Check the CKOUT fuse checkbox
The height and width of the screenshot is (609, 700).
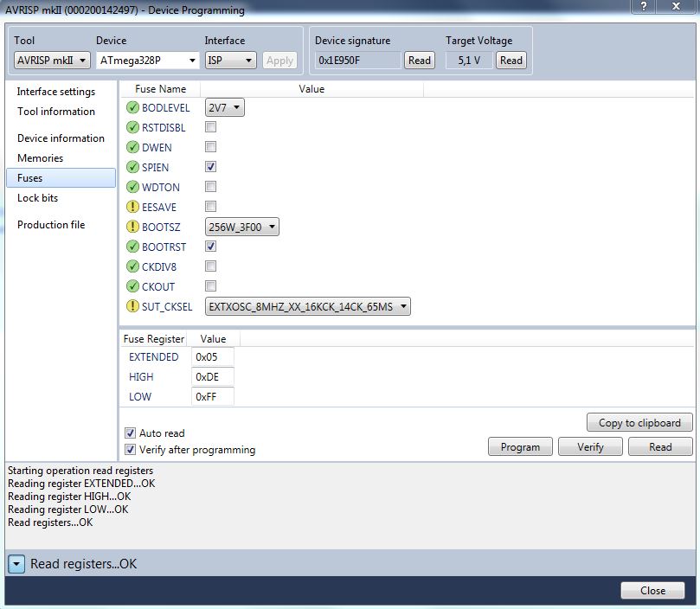[211, 285]
